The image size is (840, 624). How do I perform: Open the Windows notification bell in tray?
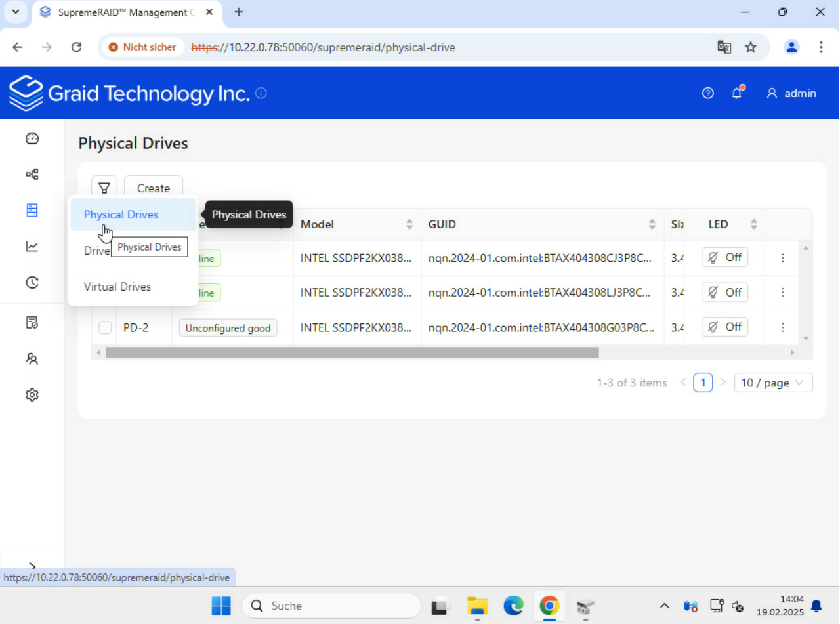click(816, 606)
